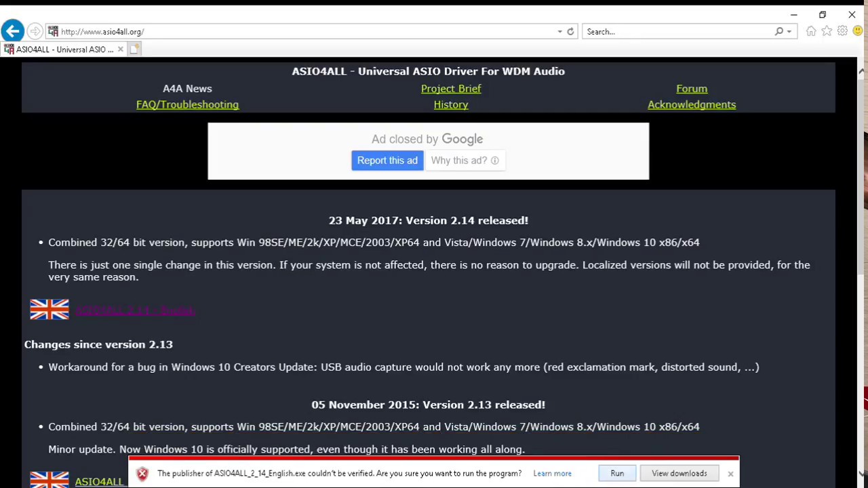Dismiss the download notification bar
This screenshot has height=488, width=868.
[x=730, y=474]
